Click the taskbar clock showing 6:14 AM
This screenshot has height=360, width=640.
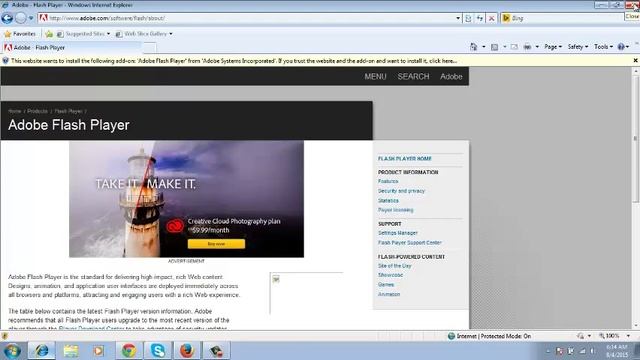click(617, 351)
